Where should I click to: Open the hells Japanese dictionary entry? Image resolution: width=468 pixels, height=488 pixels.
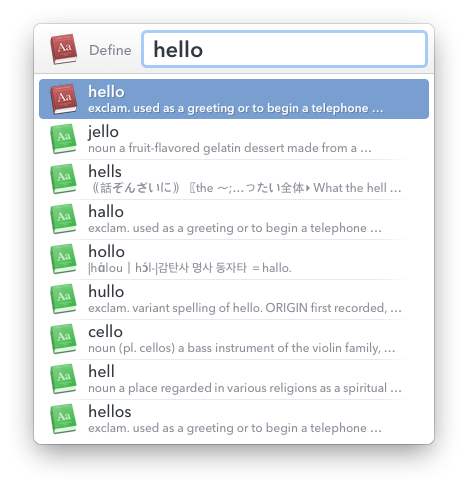point(234,179)
